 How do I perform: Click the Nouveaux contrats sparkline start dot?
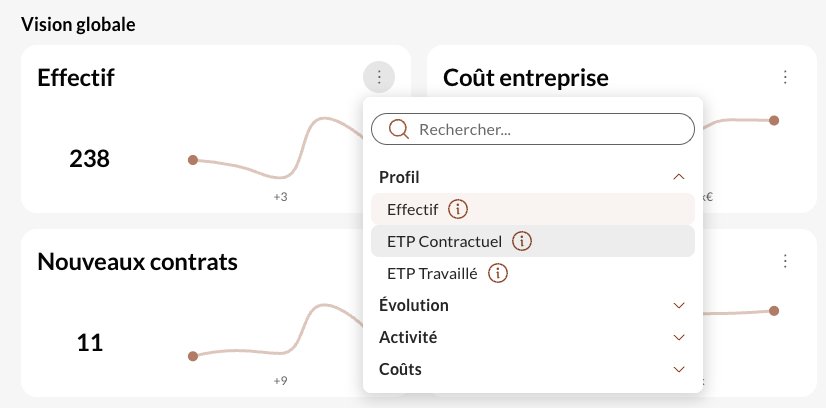tap(193, 356)
